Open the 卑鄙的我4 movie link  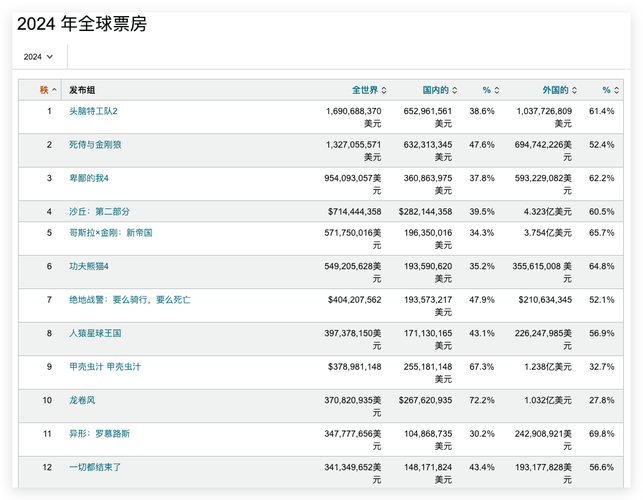[89, 178]
